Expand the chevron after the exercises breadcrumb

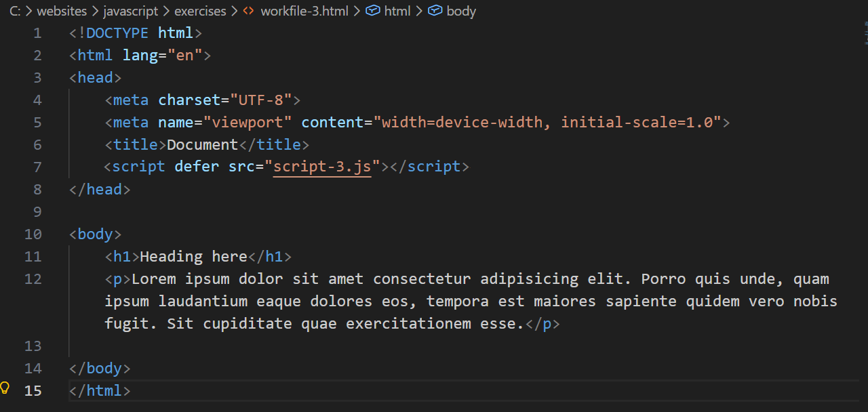[x=233, y=11]
